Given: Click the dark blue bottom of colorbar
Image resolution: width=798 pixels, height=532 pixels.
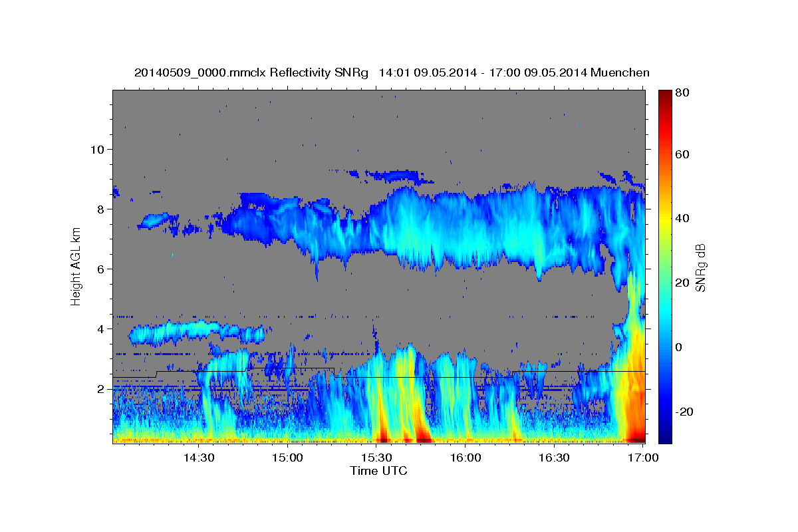Looking at the screenshot, I should click(665, 438).
